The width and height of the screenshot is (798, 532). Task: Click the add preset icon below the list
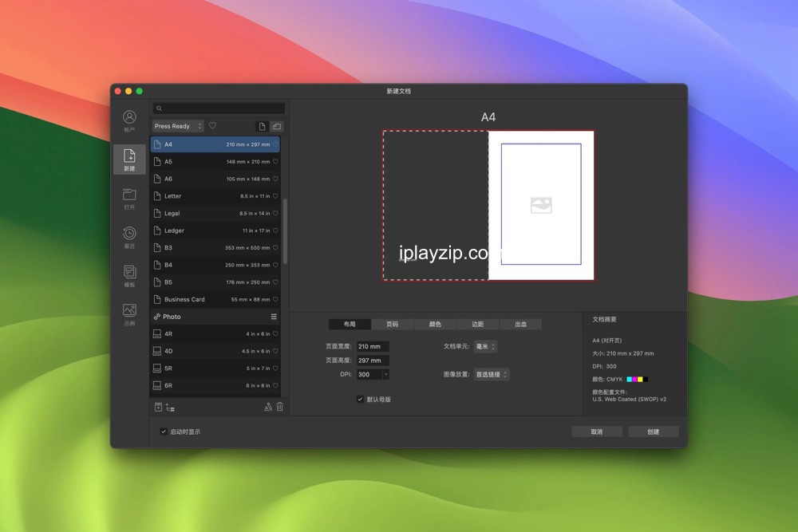[158, 408]
